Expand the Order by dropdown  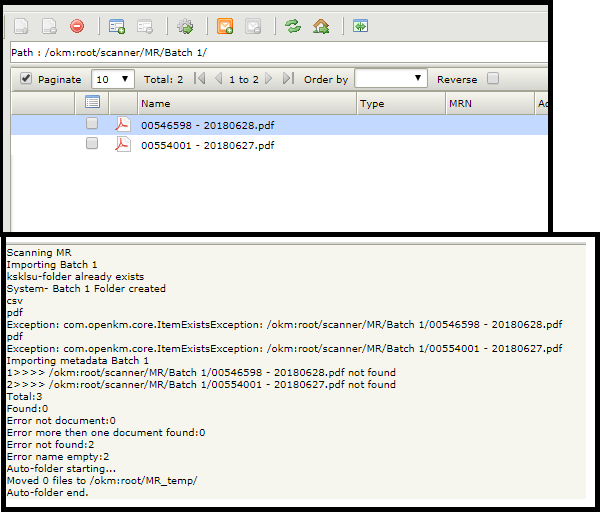click(390, 79)
